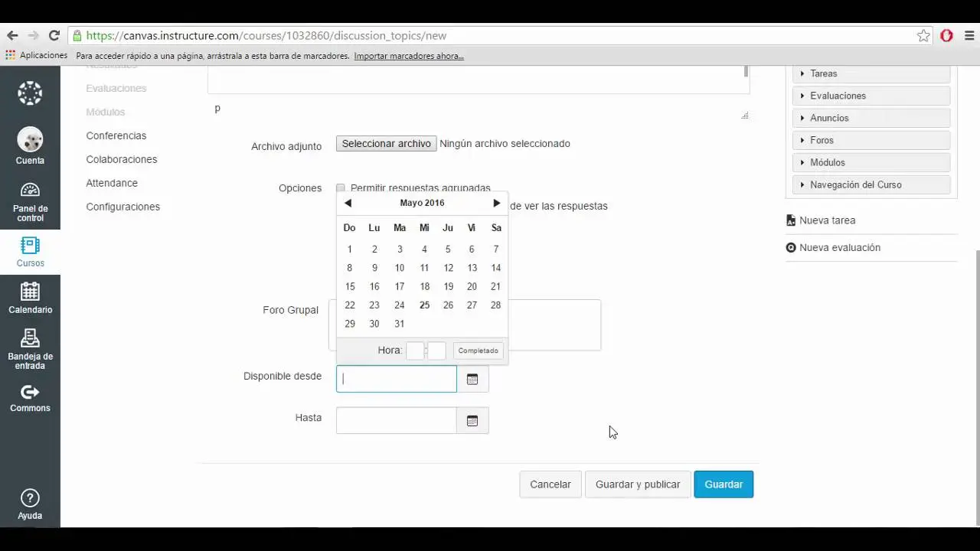Open Conferencias in the course menu

coord(116,135)
